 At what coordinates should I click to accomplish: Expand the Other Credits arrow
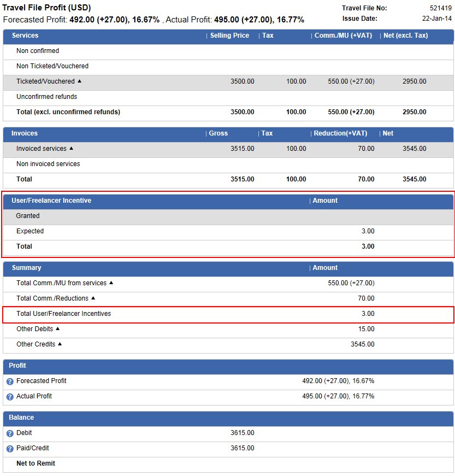[x=60, y=344]
